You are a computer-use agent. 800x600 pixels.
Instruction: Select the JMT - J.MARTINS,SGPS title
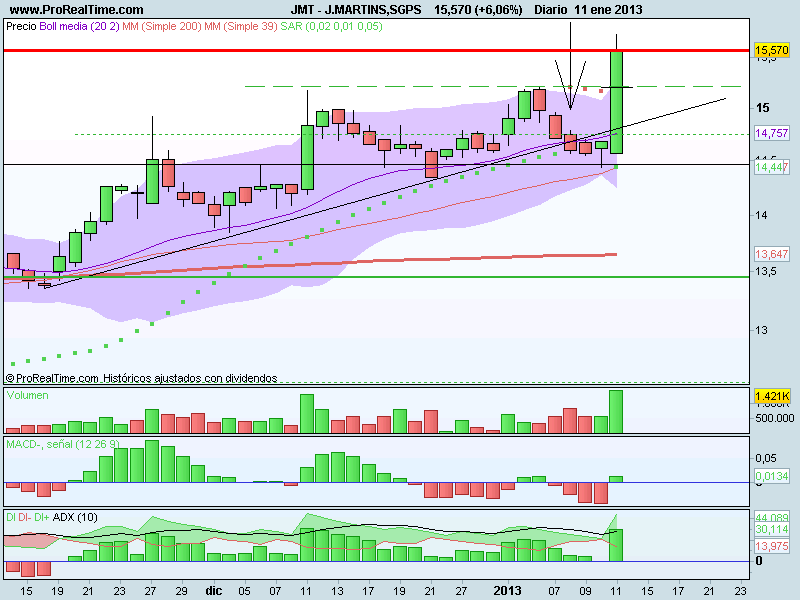(x=356, y=9)
